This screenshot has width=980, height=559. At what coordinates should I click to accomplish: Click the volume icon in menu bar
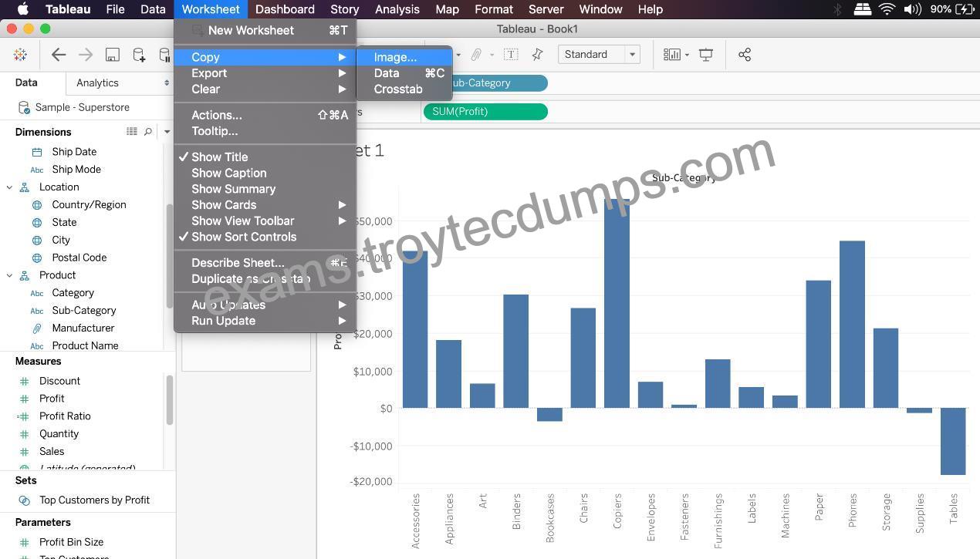[912, 9]
